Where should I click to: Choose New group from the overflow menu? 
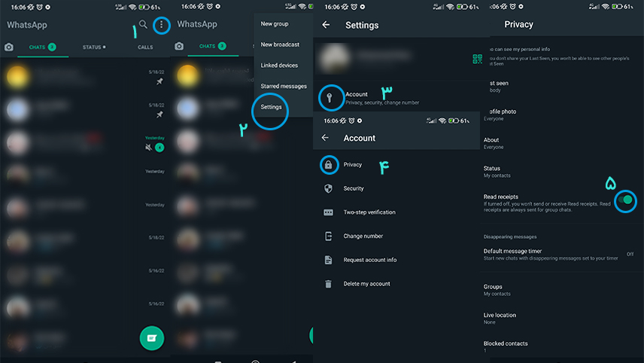275,24
